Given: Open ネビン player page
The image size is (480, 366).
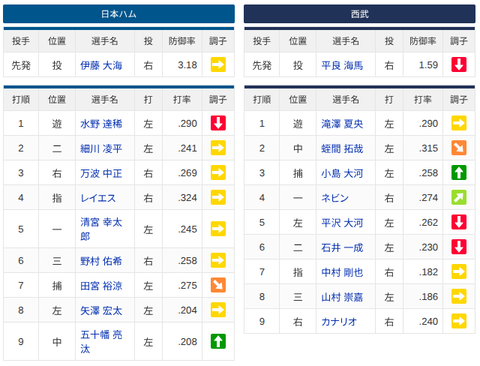Looking at the screenshot, I should (335, 198).
